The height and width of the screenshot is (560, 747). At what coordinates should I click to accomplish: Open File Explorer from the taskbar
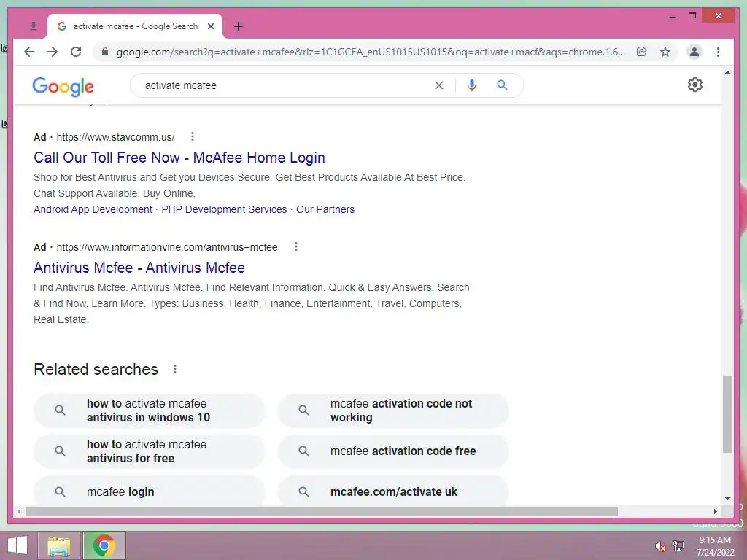point(58,545)
